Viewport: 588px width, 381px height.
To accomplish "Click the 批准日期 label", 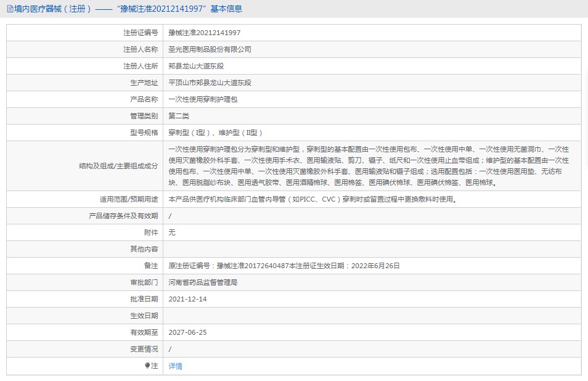I will (144, 299).
